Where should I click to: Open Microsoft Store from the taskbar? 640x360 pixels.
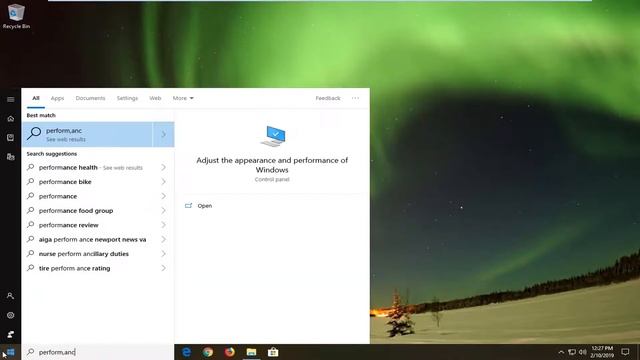(273, 352)
